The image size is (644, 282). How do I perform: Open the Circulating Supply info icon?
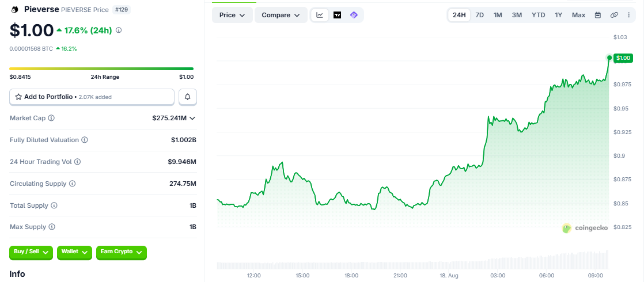coord(72,184)
